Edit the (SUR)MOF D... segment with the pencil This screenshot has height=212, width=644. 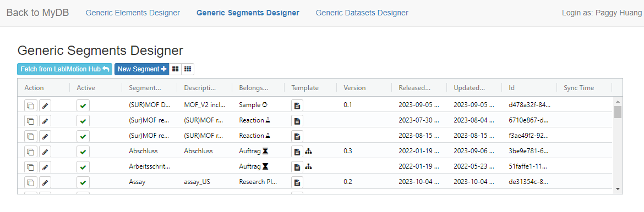[45, 106]
